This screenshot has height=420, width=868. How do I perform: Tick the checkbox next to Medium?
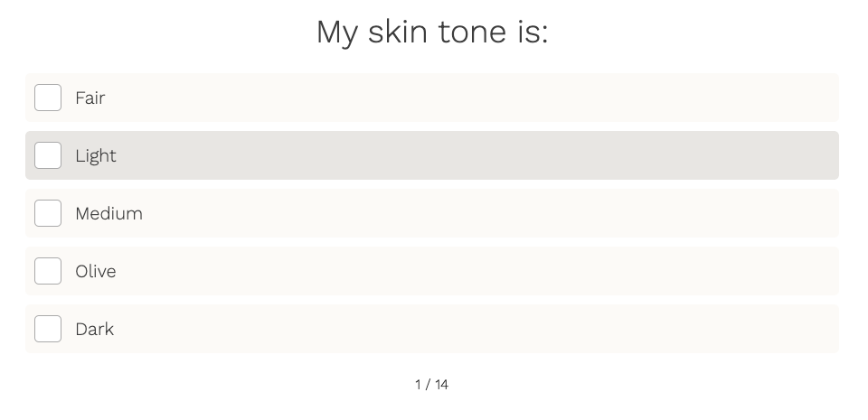click(x=48, y=213)
